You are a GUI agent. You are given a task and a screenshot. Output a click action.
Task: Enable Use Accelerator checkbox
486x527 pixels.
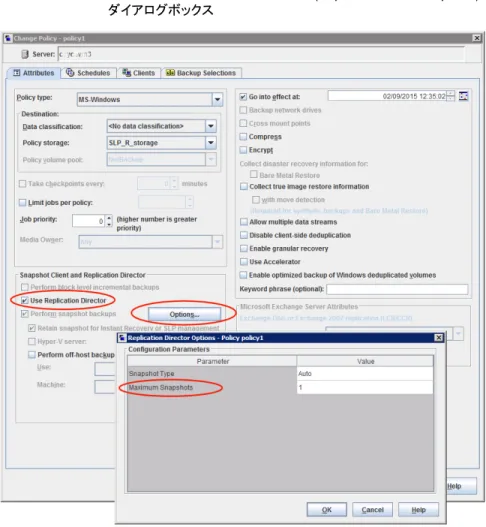244,261
